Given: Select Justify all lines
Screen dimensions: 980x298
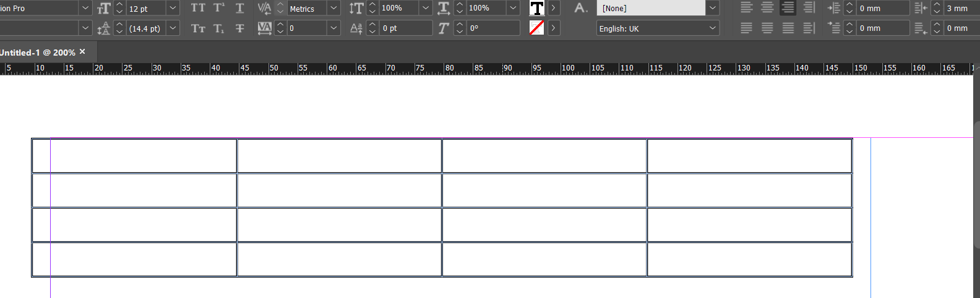Looking at the screenshot, I should point(788,28).
